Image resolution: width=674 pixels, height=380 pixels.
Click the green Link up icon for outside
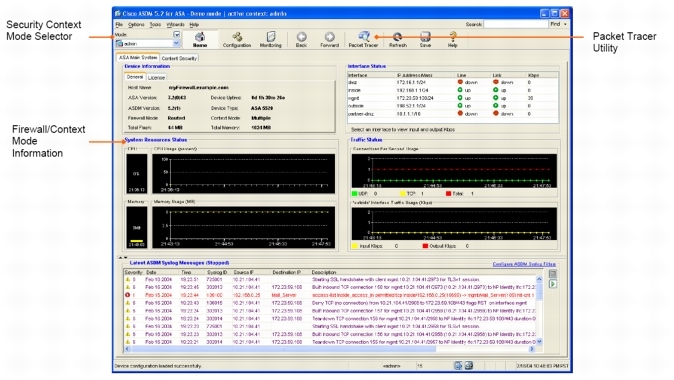(496, 106)
